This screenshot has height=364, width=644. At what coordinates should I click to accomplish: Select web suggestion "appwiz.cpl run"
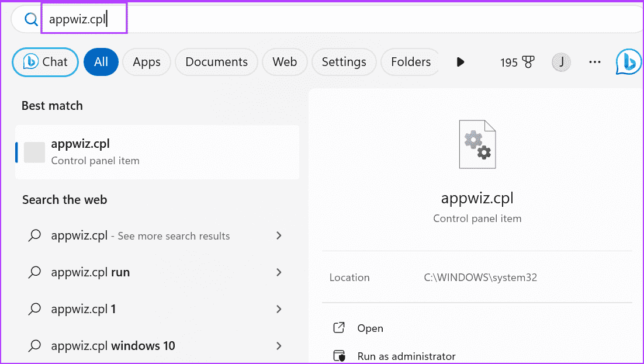[x=91, y=272]
